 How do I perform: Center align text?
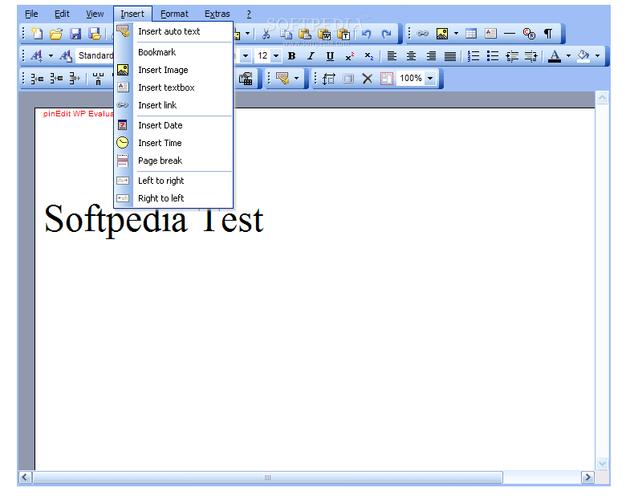(411, 56)
